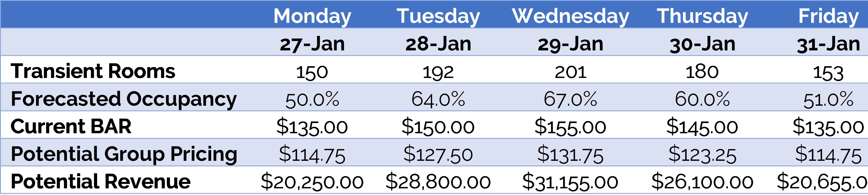
Task: Select the Tuesday column header
Action: tap(438, 16)
